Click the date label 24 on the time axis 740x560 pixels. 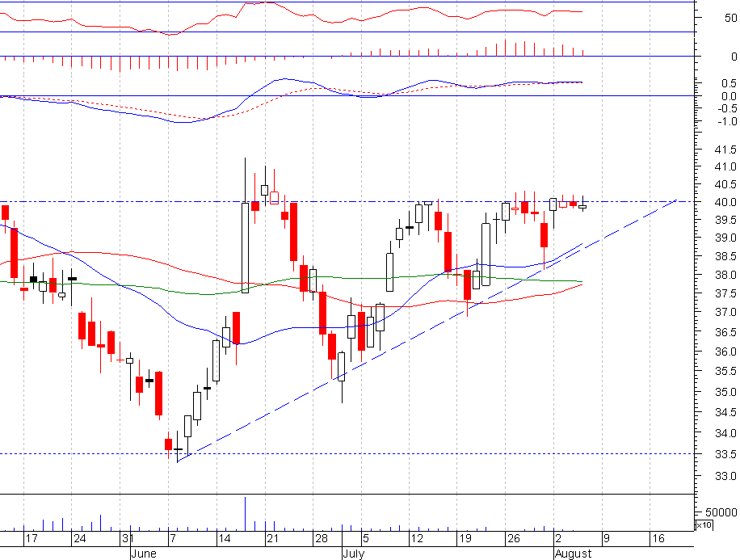(x=80, y=539)
